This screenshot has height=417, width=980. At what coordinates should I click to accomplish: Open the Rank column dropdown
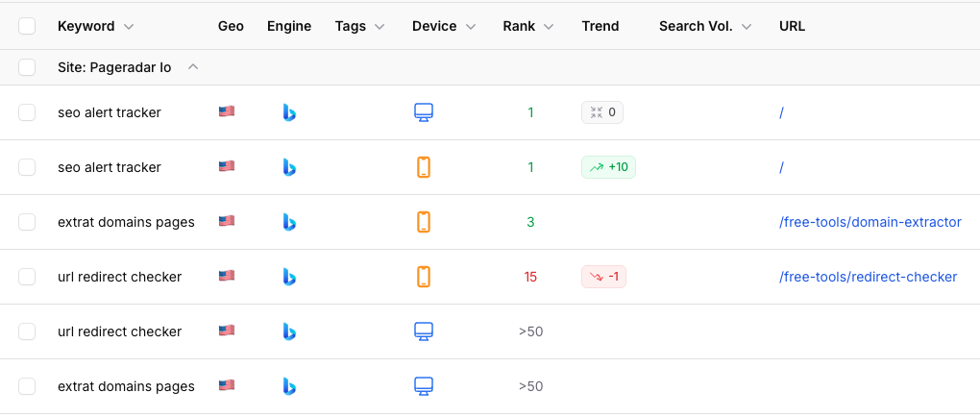549,27
